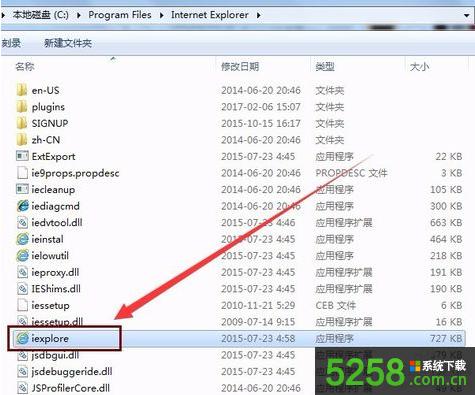Viewport: 475px width, 395px height.
Task: Go to Program Files in address bar
Action: tap(120, 15)
